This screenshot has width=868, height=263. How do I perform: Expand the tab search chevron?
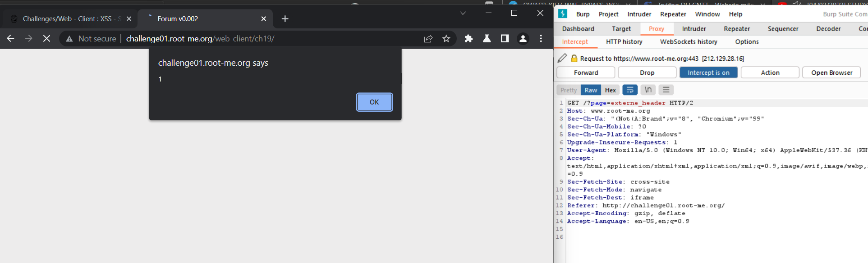[x=463, y=13]
